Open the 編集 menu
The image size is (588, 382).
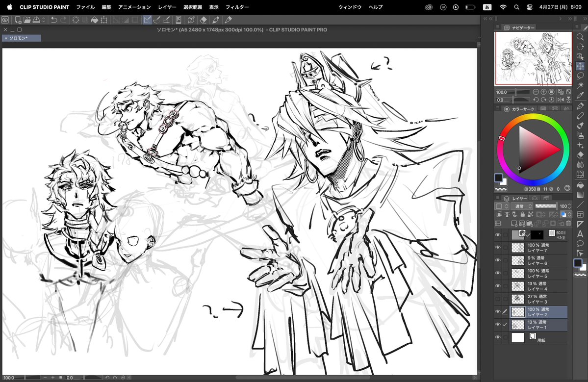[106, 7]
